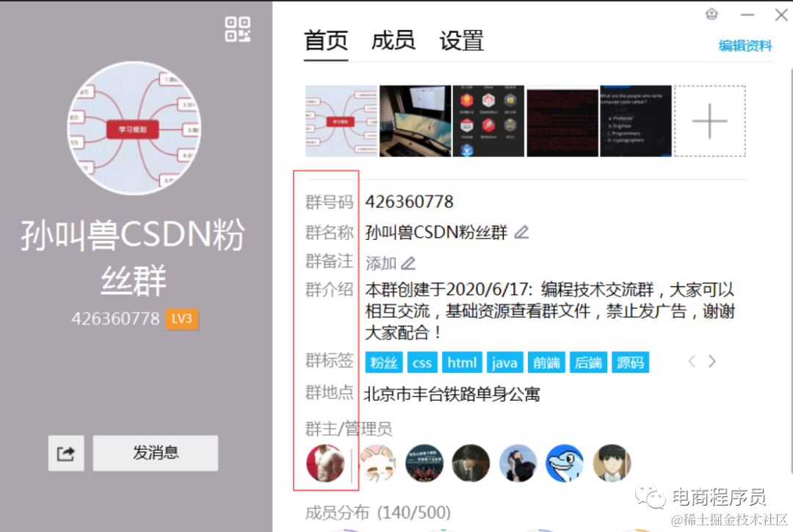Click the group number under left title
The width and height of the screenshot is (793, 532).
(x=116, y=318)
